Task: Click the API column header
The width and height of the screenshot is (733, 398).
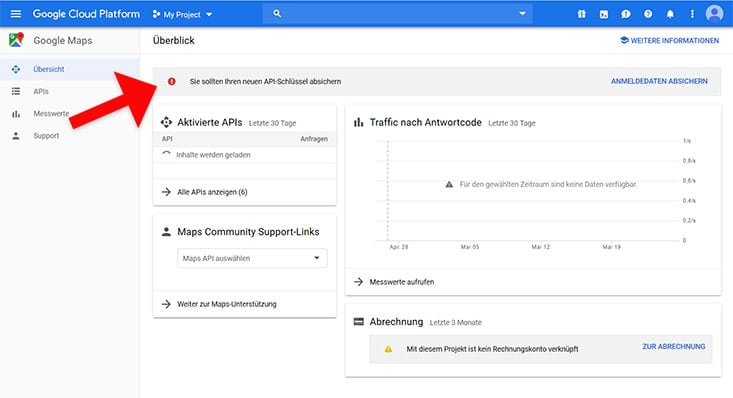Action: pyautogui.click(x=167, y=139)
